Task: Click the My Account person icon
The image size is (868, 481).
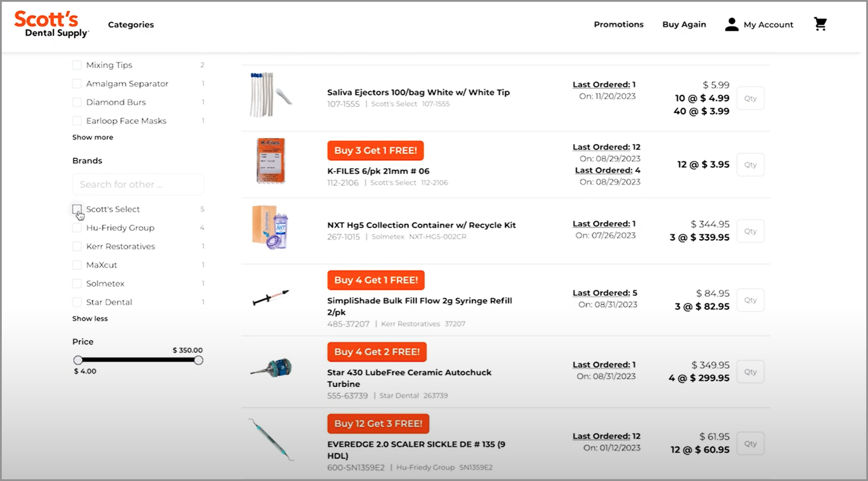Action: tap(732, 24)
